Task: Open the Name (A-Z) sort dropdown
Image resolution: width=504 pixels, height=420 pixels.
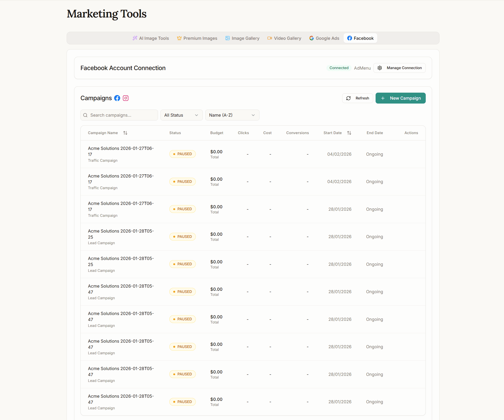Action: click(x=232, y=115)
